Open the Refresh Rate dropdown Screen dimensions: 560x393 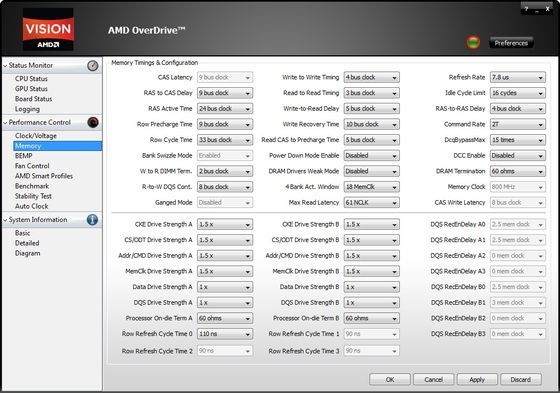518,77
